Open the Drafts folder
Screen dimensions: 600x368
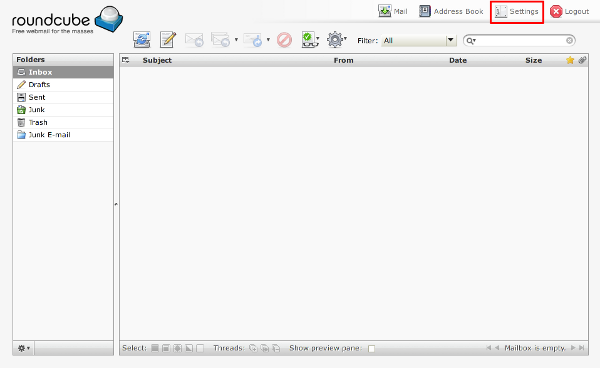63,85
